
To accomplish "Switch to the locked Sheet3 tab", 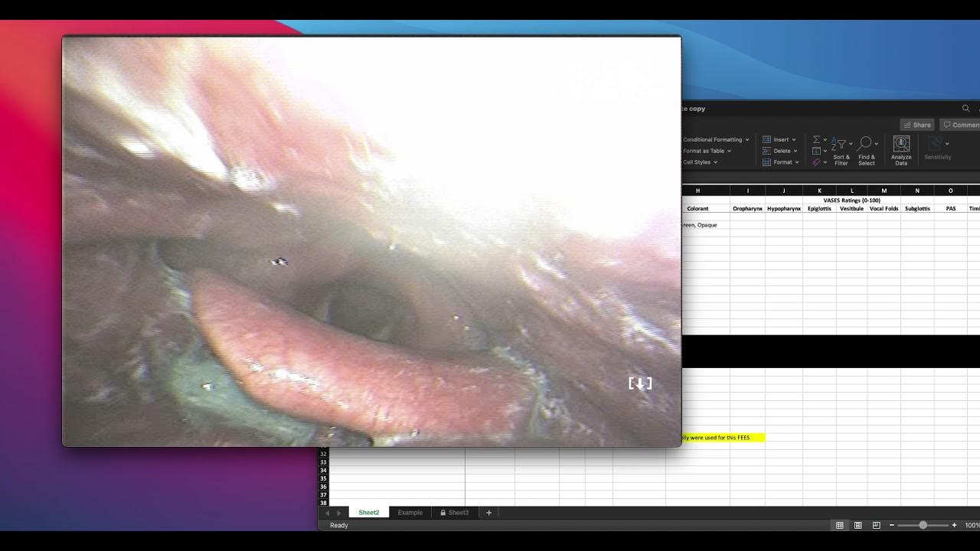I will point(454,513).
